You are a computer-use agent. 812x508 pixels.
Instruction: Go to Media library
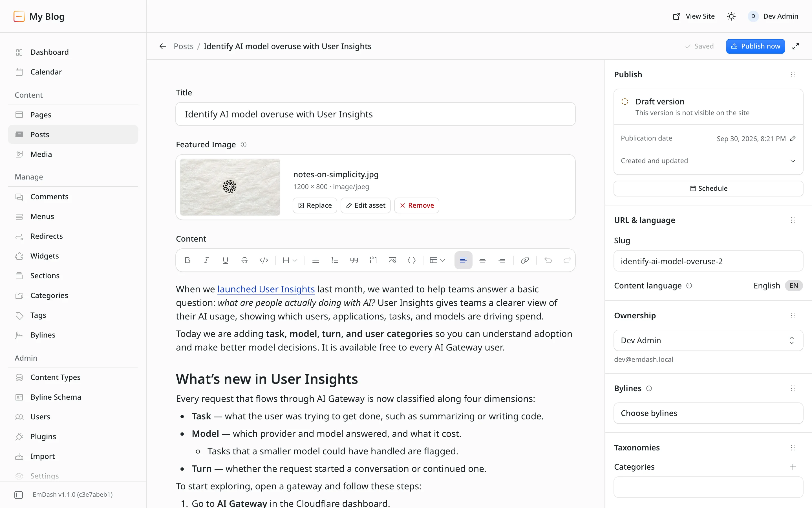click(x=73, y=154)
